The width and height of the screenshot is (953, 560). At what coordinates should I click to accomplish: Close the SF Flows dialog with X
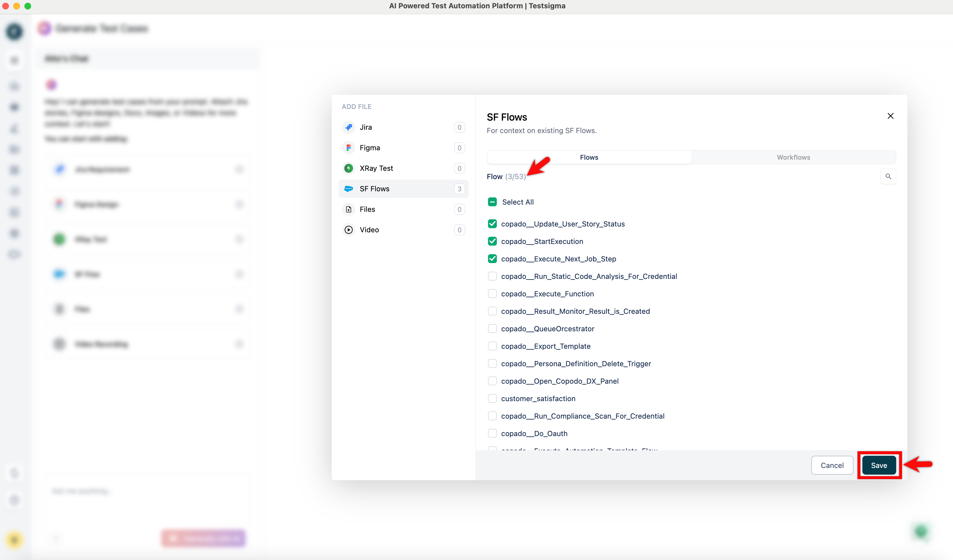(x=890, y=116)
